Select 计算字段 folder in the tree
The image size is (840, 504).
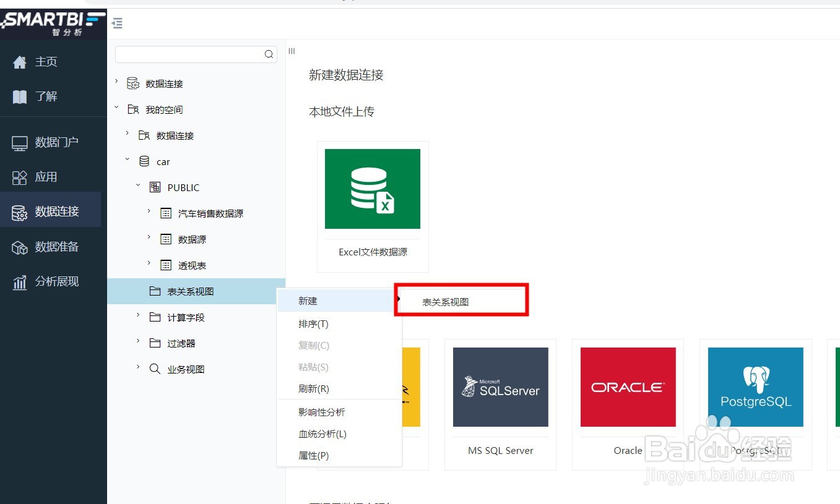[x=186, y=317]
